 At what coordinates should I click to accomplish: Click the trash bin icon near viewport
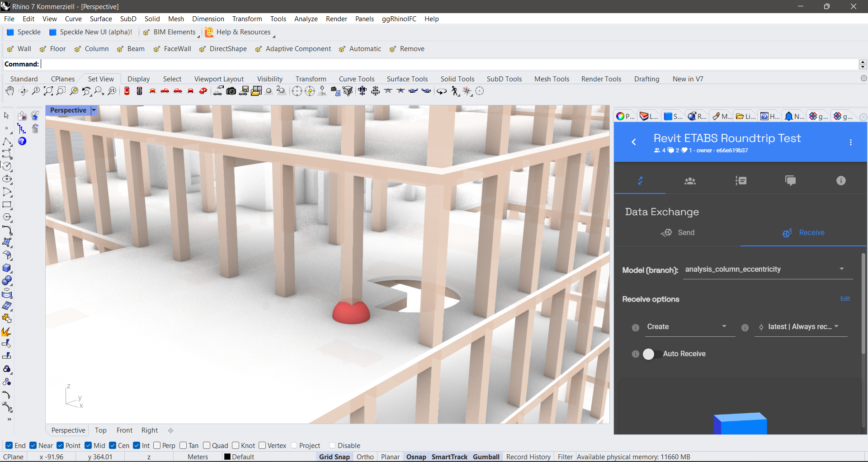[35, 129]
